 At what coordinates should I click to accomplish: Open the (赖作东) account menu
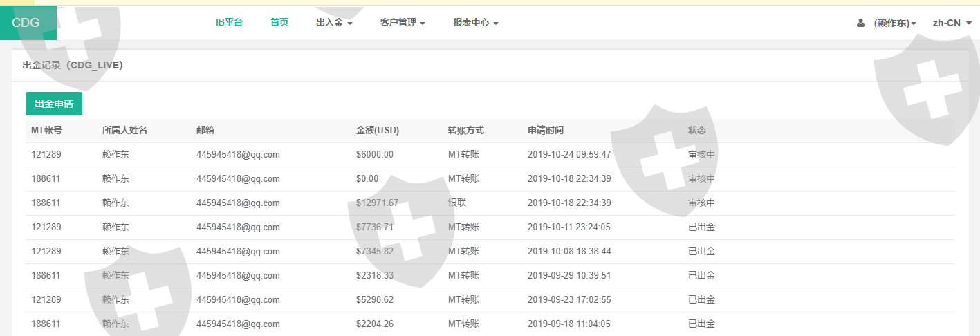tap(895, 23)
